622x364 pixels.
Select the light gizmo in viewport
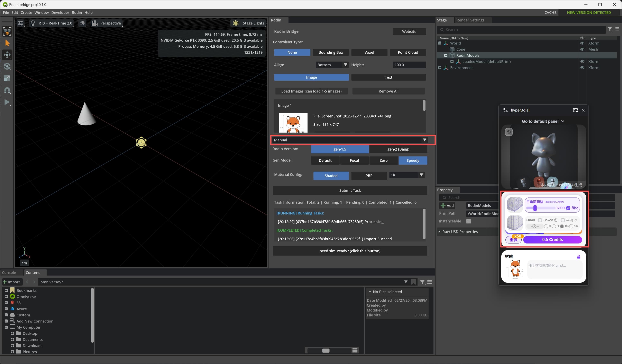tap(141, 143)
